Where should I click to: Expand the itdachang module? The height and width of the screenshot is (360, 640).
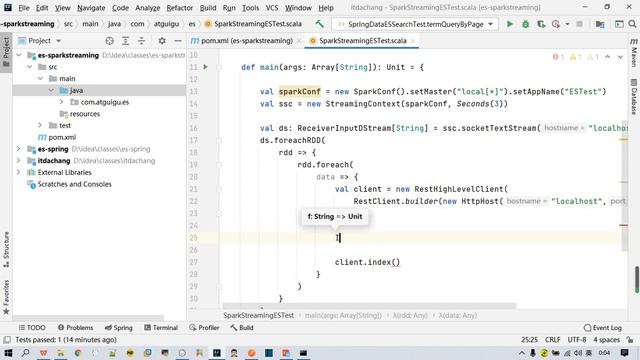pos(19,161)
